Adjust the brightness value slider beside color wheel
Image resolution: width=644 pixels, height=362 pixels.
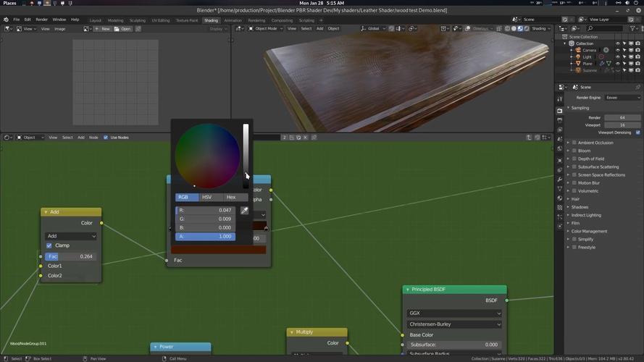pos(246,156)
